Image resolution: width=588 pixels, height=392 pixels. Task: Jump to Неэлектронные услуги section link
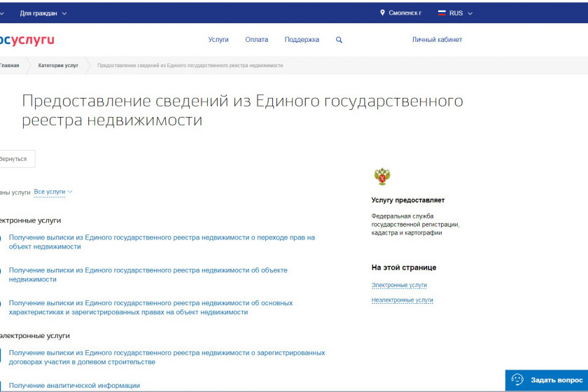coord(402,300)
